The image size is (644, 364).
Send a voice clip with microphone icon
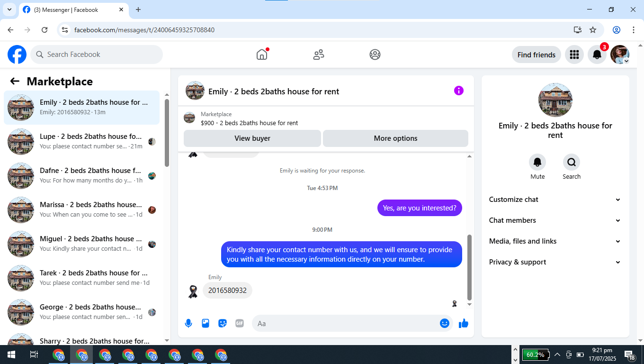[x=188, y=323]
